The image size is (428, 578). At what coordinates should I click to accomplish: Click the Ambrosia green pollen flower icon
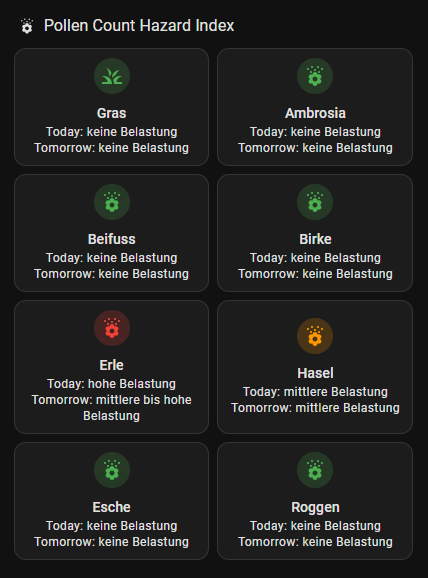coord(315,76)
